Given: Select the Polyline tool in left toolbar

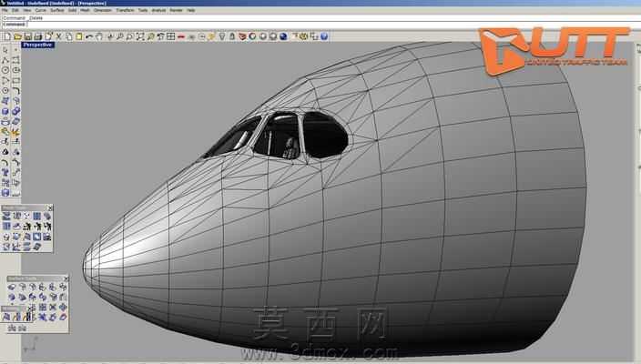Looking at the screenshot, I should (5, 60).
